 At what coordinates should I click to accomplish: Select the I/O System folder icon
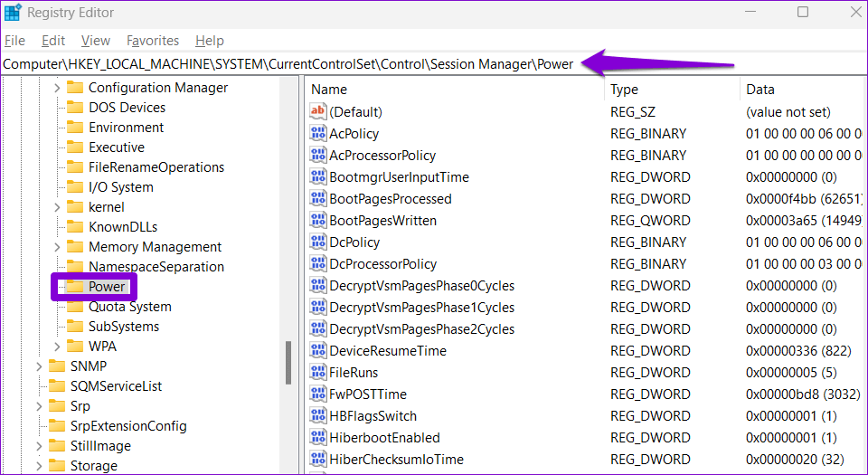point(75,187)
